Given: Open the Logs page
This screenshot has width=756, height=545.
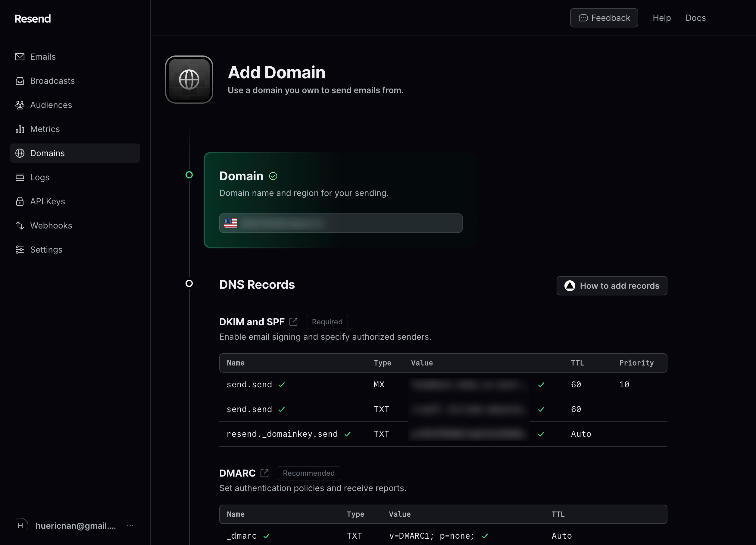Looking at the screenshot, I should pos(75,177).
